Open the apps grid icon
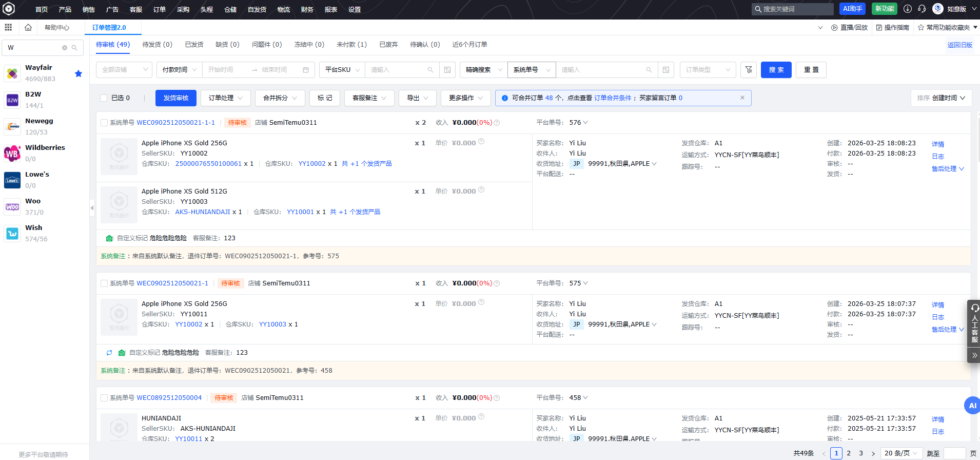980x460 pixels. 8,27
